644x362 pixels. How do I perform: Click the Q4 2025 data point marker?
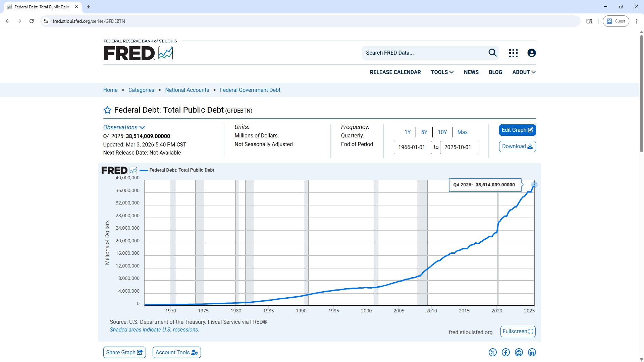click(534, 185)
